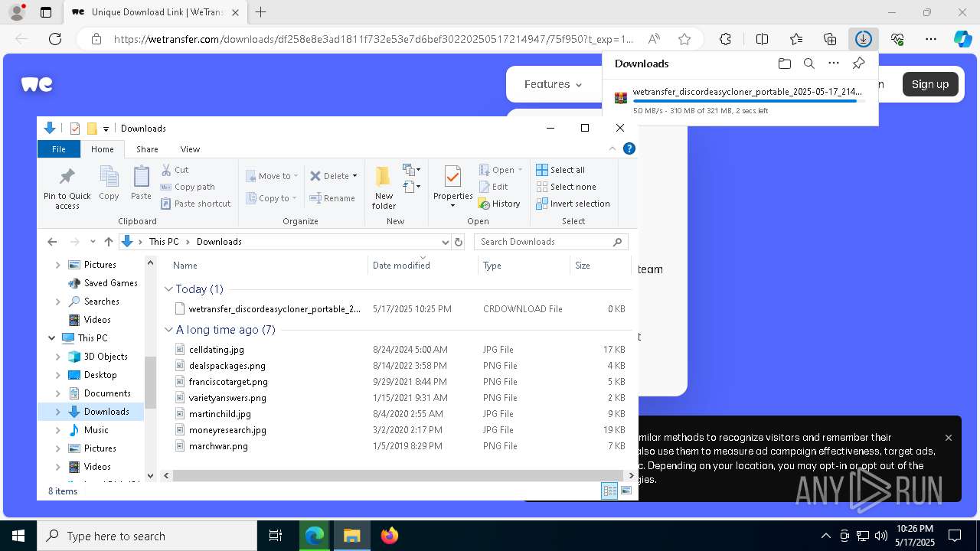980x551 pixels.
Task: Click Copy path in ribbon
Action: pos(188,187)
